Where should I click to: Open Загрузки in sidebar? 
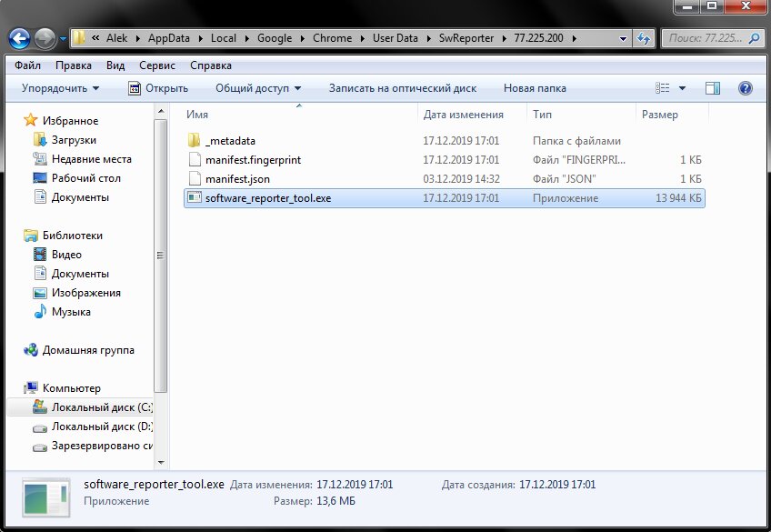click(74, 140)
